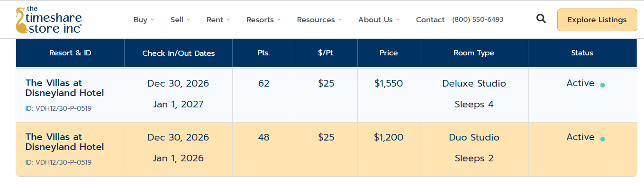This screenshot has width=644, height=185.
Task: Click the Status column header
Action: (x=582, y=53)
